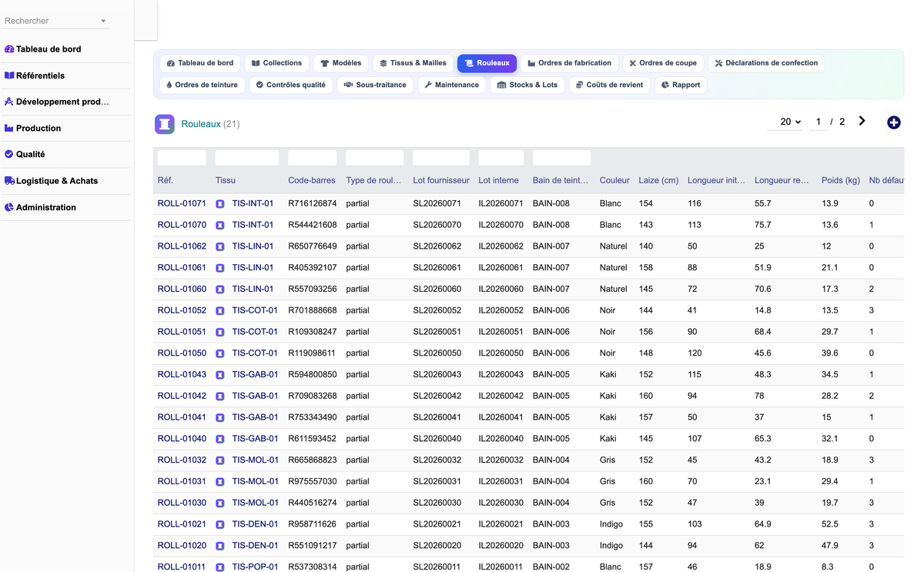Click the Qualité checkmark icon in sidebar

(x=9, y=154)
